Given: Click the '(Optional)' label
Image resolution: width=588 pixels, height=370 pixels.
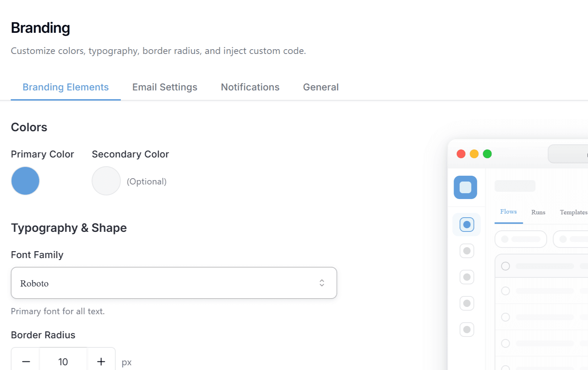Looking at the screenshot, I should (x=146, y=182).
